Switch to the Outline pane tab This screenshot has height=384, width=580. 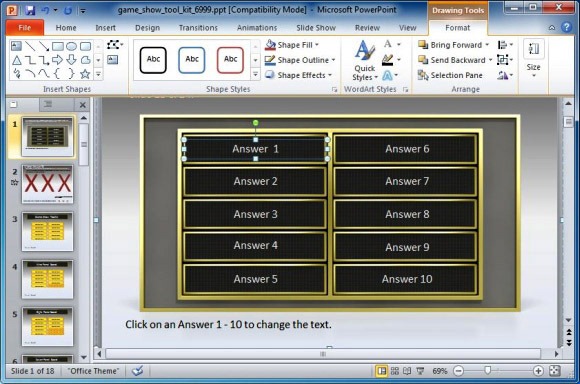[x=48, y=104]
